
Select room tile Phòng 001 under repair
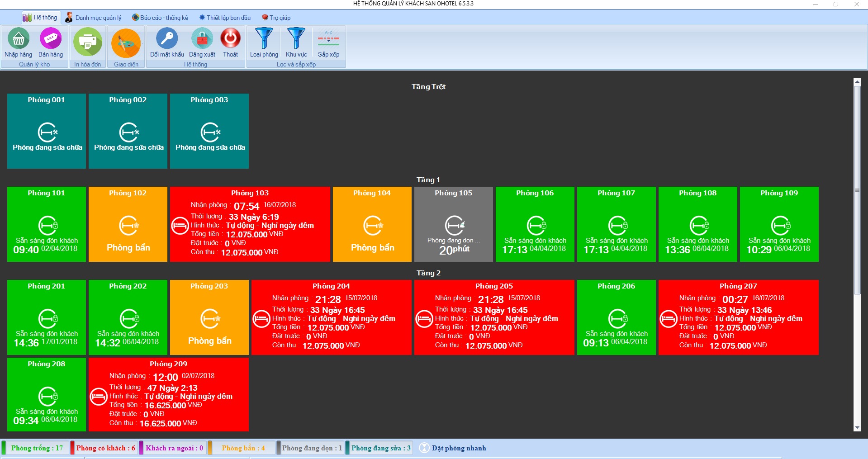coord(47,131)
